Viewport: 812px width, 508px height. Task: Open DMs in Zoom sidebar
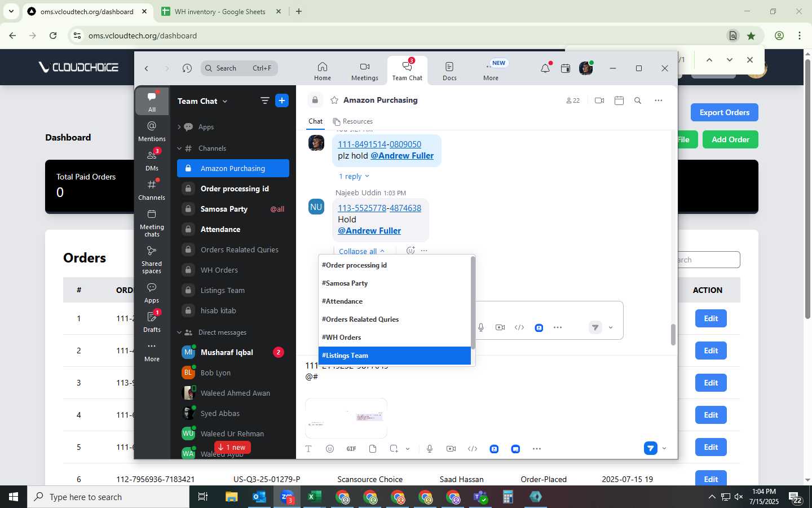pyautogui.click(x=152, y=160)
